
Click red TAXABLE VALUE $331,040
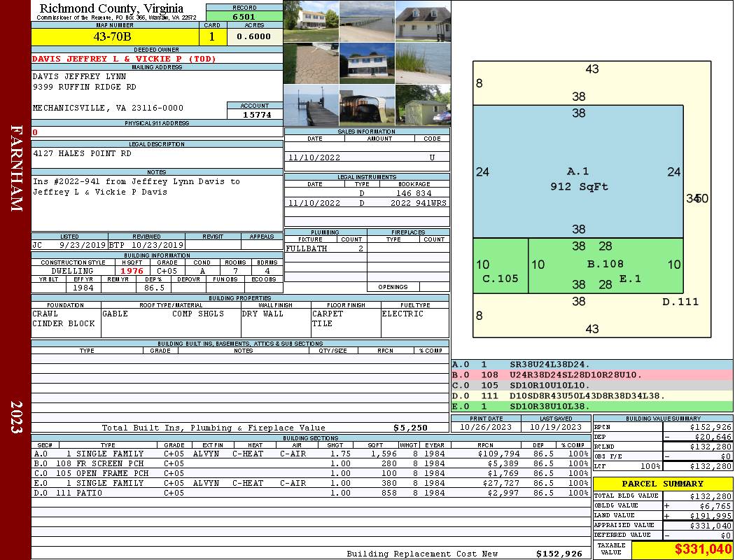703,549
